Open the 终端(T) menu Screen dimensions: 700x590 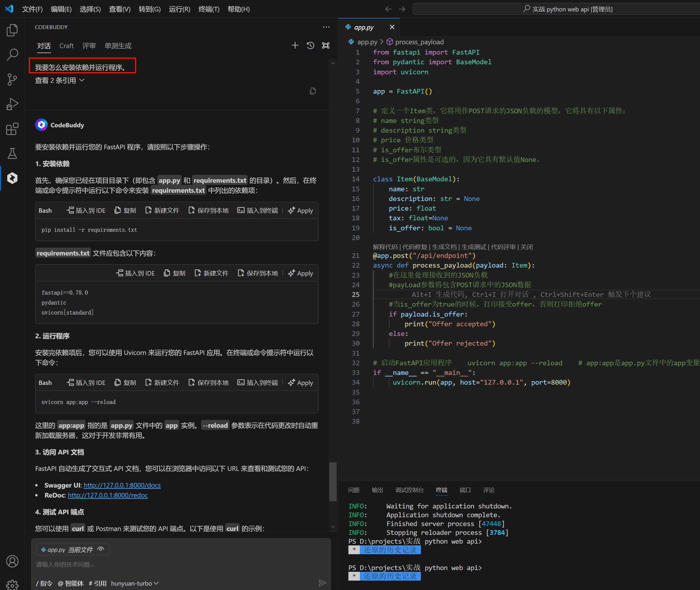(x=209, y=9)
